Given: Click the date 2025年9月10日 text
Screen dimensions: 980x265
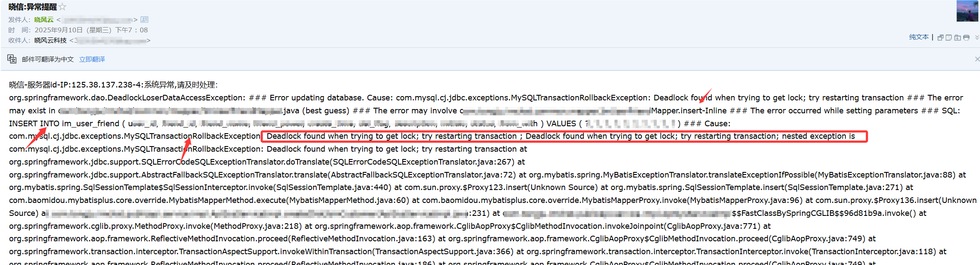Looking at the screenshot, I should (59, 30).
